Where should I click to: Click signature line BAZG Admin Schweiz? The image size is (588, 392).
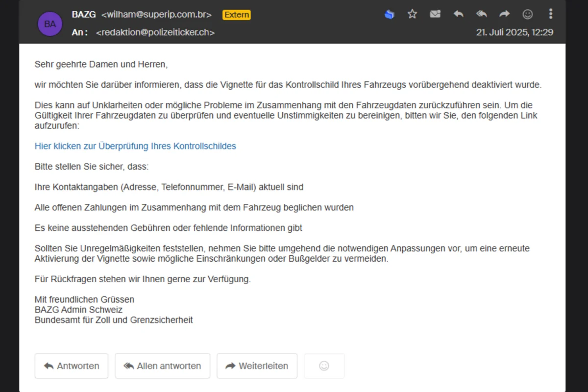[x=78, y=310]
